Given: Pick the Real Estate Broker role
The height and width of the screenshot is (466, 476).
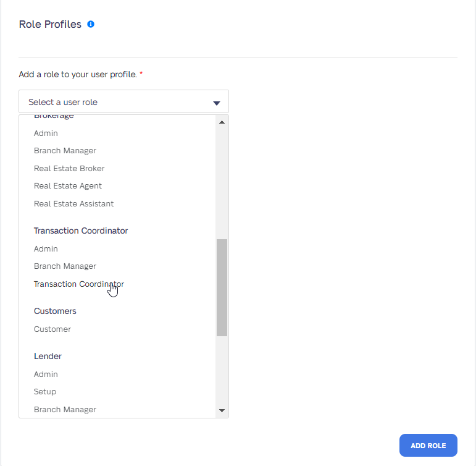Looking at the screenshot, I should pyautogui.click(x=69, y=168).
